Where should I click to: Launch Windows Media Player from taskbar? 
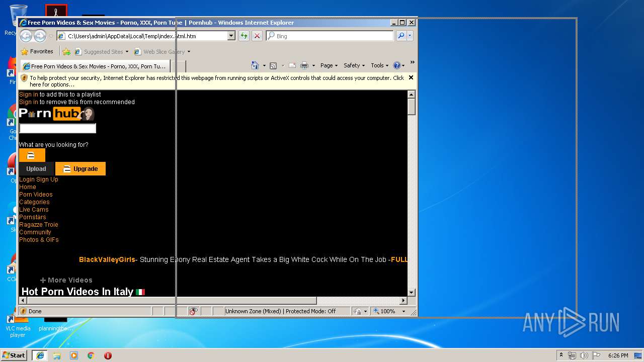coord(74,355)
